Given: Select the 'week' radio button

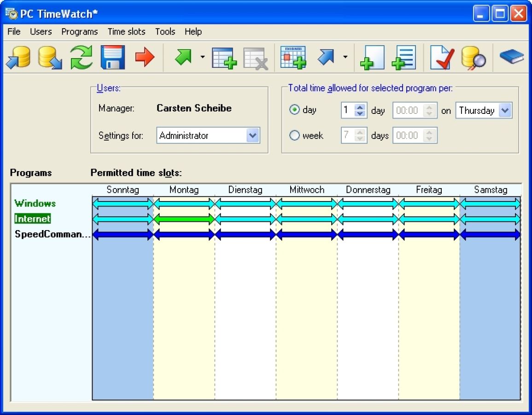Looking at the screenshot, I should click(x=294, y=135).
